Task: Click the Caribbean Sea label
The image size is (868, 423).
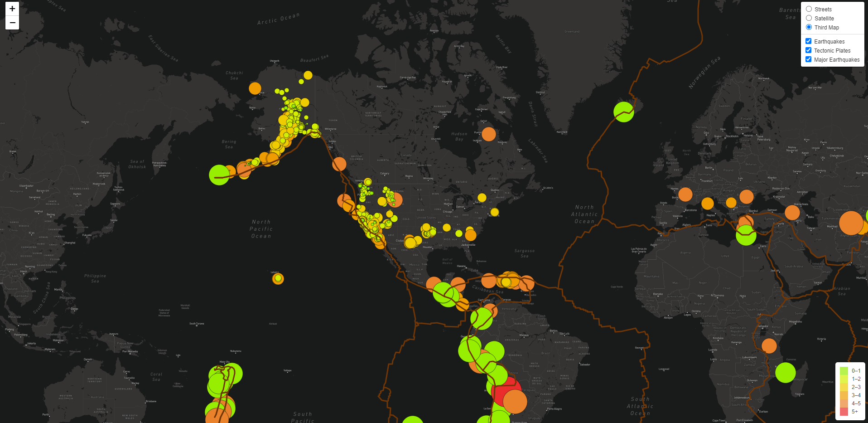Action: (488, 289)
